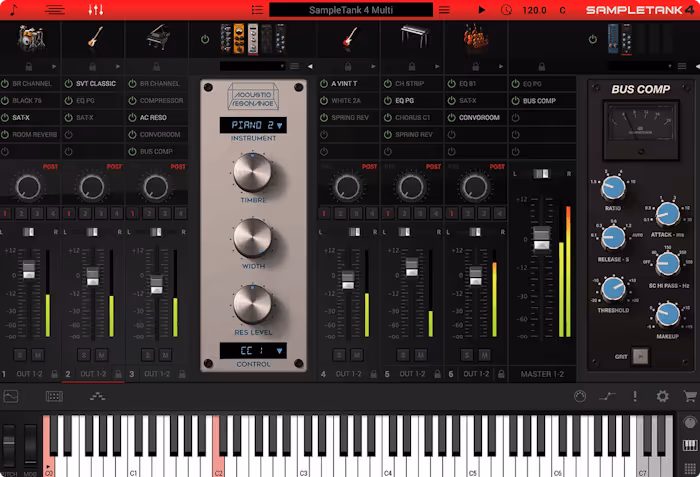The width and height of the screenshot is (700, 477).
Task: Toggle power for channel 3 effects rack
Action: pyautogui.click(x=205, y=39)
